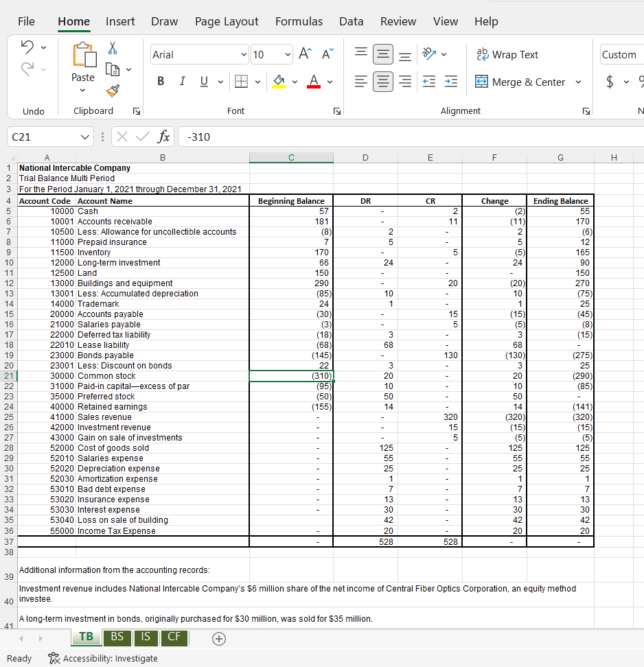The image size is (644, 667).
Task: Switch to the Formulas ribbon tab
Action: [x=299, y=21]
